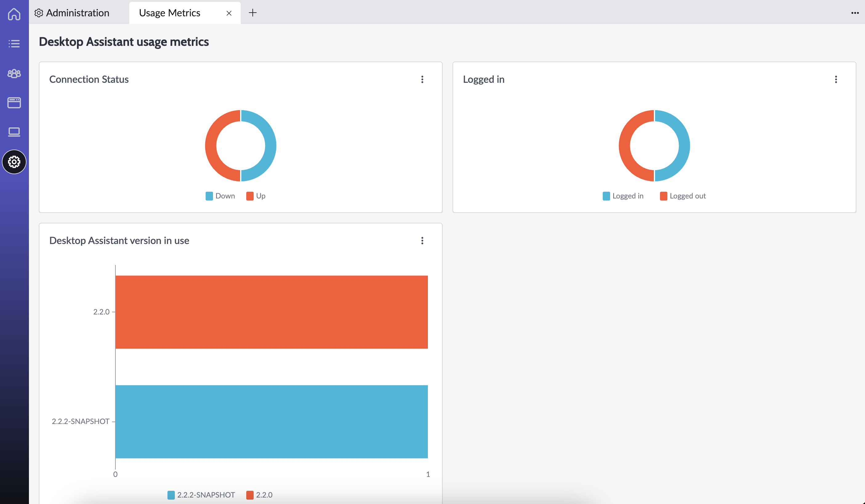This screenshot has height=504, width=865.
Task: Select the Administration gear sidebar icon
Action: 14,162
